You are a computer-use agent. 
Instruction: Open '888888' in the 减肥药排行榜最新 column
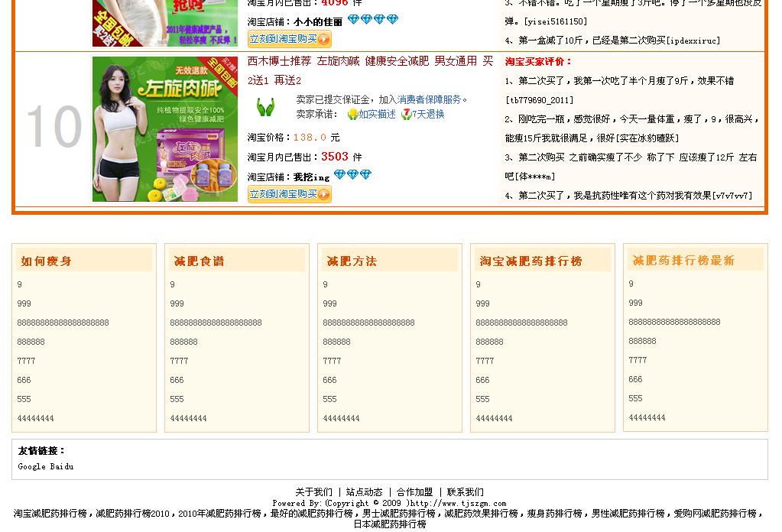642,341
